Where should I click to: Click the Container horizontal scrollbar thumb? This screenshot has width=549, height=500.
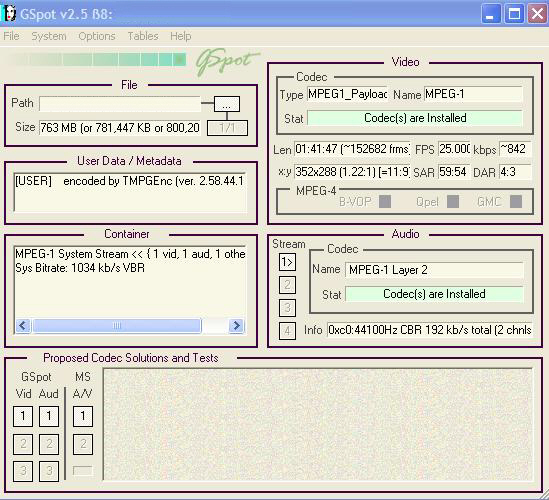117,326
